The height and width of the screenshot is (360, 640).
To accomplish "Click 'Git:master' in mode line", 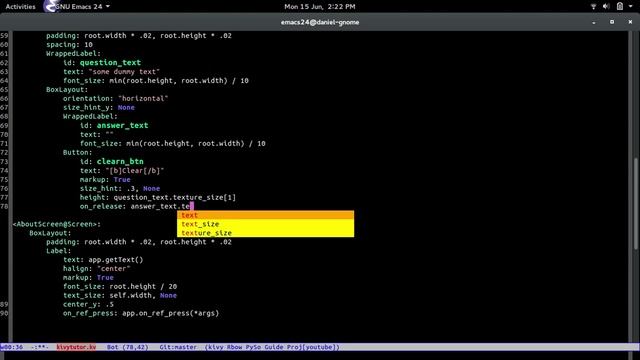I will 178,347.
